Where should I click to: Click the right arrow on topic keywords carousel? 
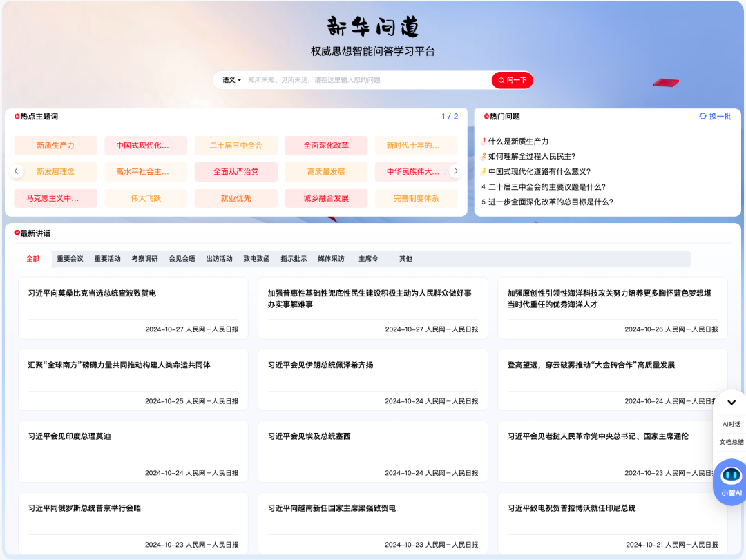click(x=455, y=171)
